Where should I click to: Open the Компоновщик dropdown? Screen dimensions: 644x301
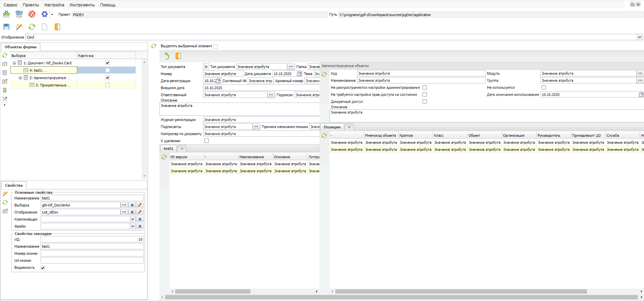tap(133, 219)
